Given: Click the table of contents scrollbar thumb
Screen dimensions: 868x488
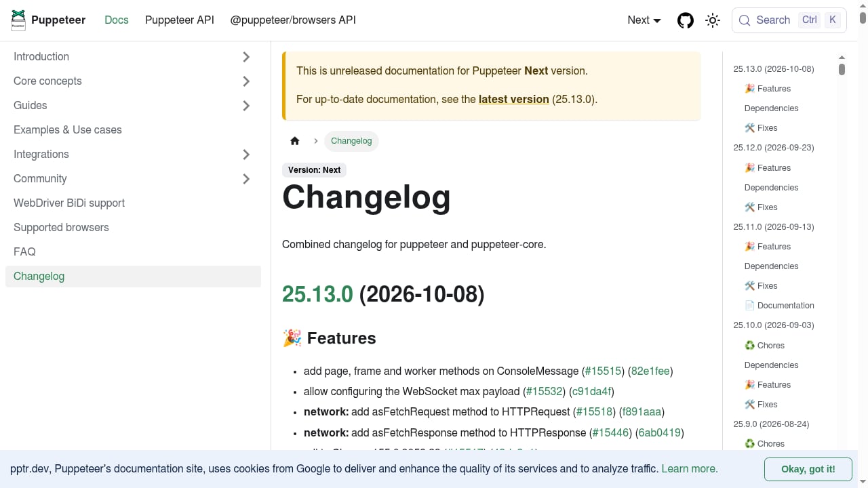Looking at the screenshot, I should click(x=842, y=69).
